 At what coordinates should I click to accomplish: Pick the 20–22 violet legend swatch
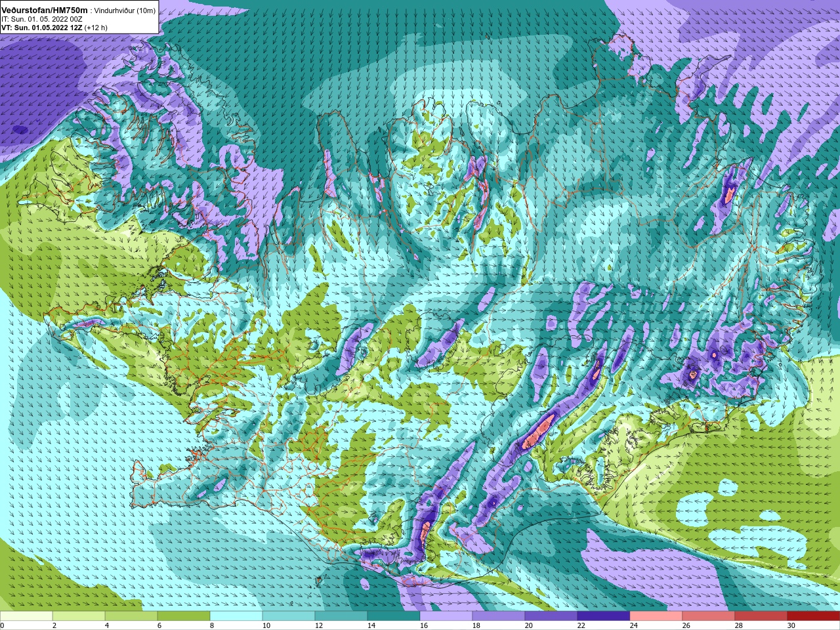tap(551, 616)
